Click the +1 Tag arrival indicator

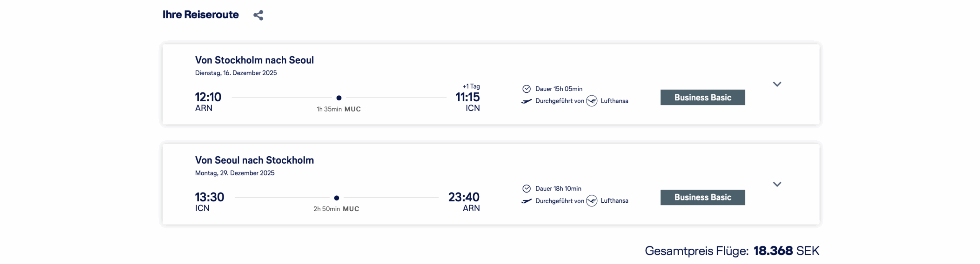point(471,87)
